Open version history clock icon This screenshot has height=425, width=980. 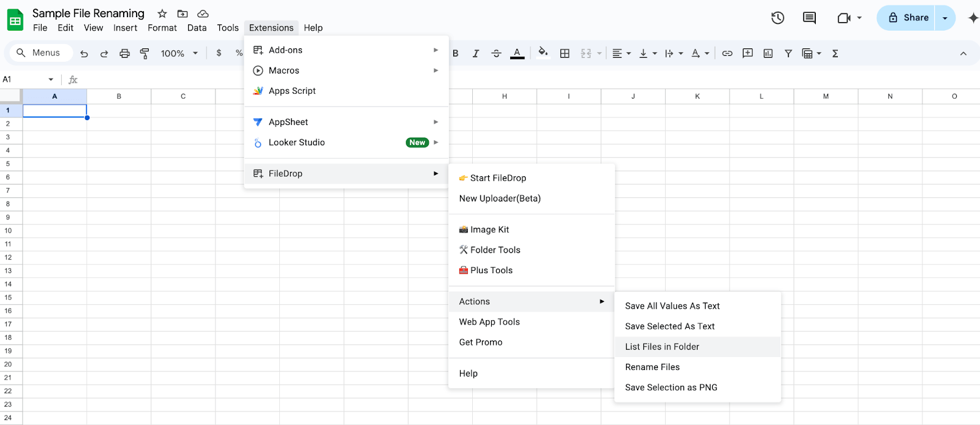[778, 18]
